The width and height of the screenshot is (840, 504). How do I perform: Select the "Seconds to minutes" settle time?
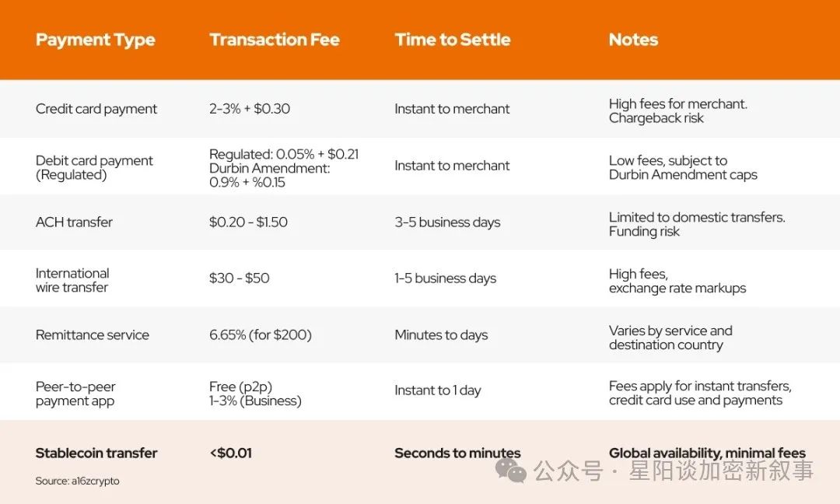tap(457, 453)
